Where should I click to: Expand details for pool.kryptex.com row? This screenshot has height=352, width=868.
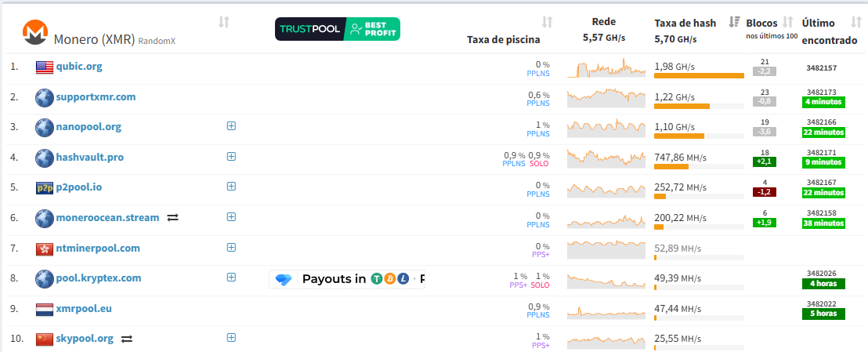(x=231, y=278)
